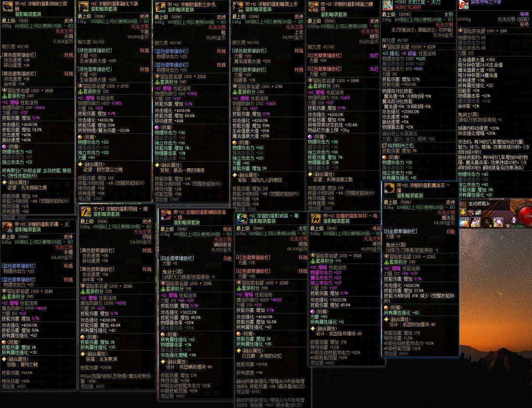Click fusion text 贝亚娜 : 永恒的记忆

click(x=262, y=356)
